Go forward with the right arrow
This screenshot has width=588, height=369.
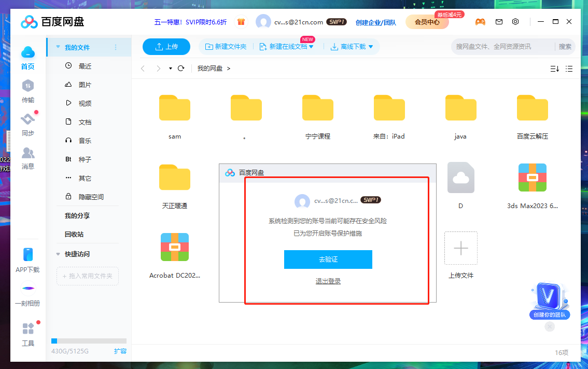click(158, 69)
